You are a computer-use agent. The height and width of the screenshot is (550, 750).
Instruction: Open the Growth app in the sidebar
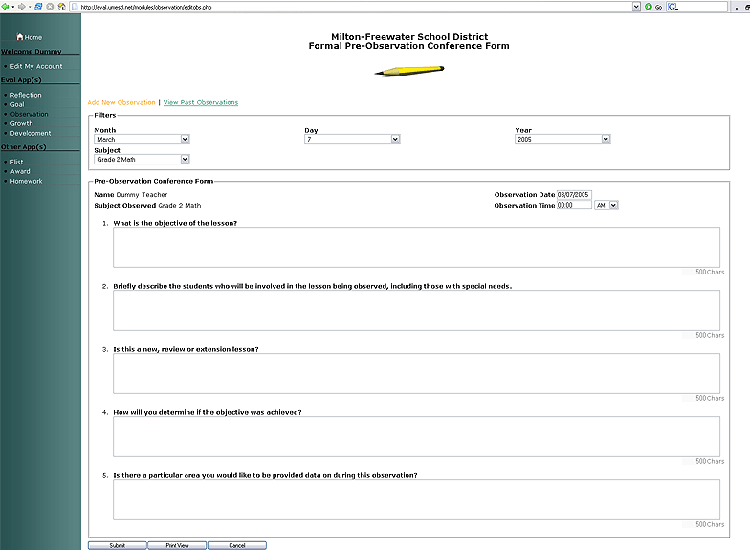click(21, 123)
